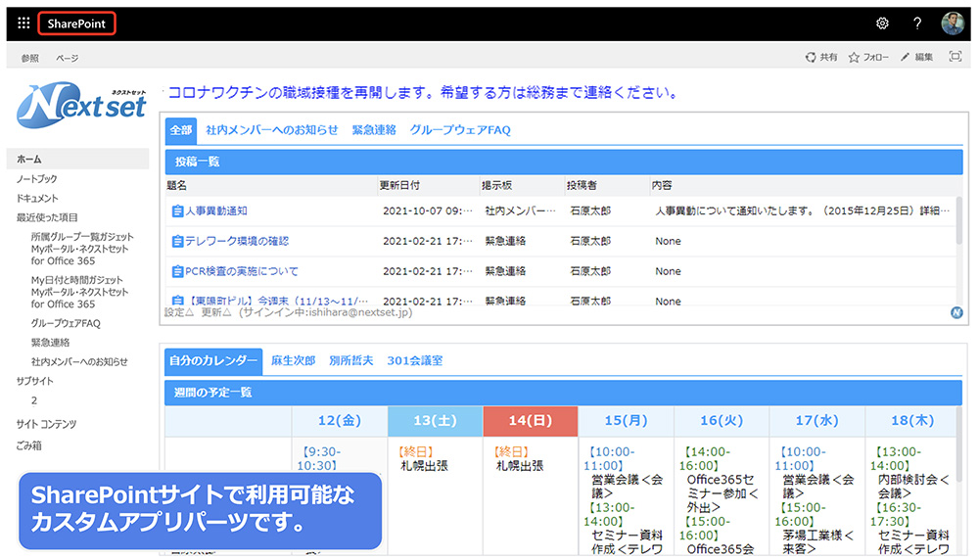Open the ページ ribbon tab
This screenshot has width=979, height=560.
click(x=67, y=59)
